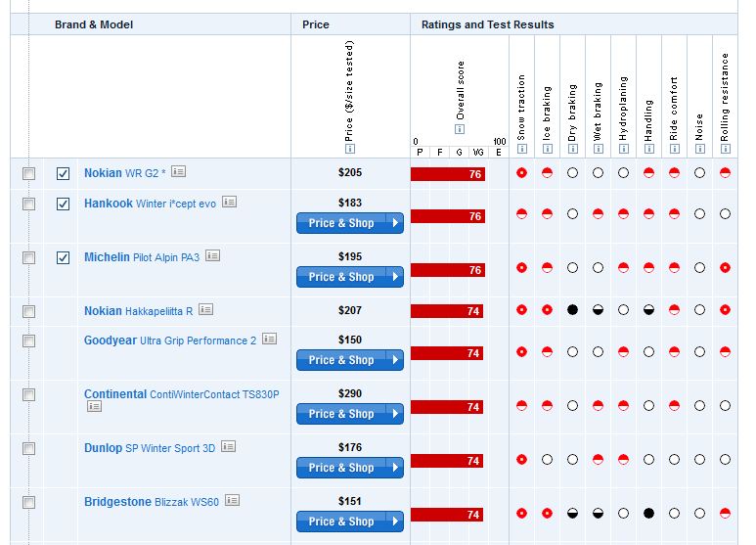Open info icon under Snow traction header
The width and height of the screenshot is (756, 545).
[x=521, y=149]
